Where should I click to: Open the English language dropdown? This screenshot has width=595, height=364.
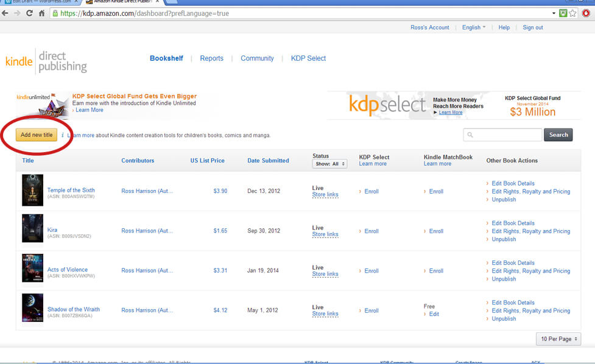point(474,27)
